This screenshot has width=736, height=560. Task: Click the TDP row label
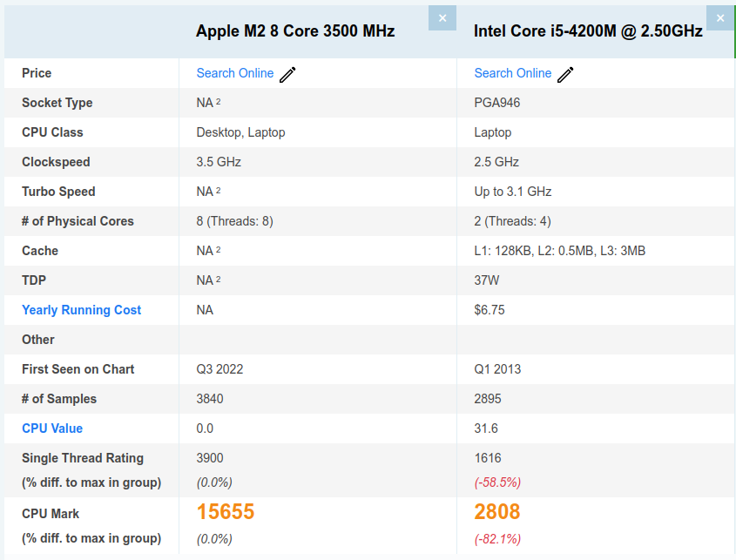tap(34, 280)
